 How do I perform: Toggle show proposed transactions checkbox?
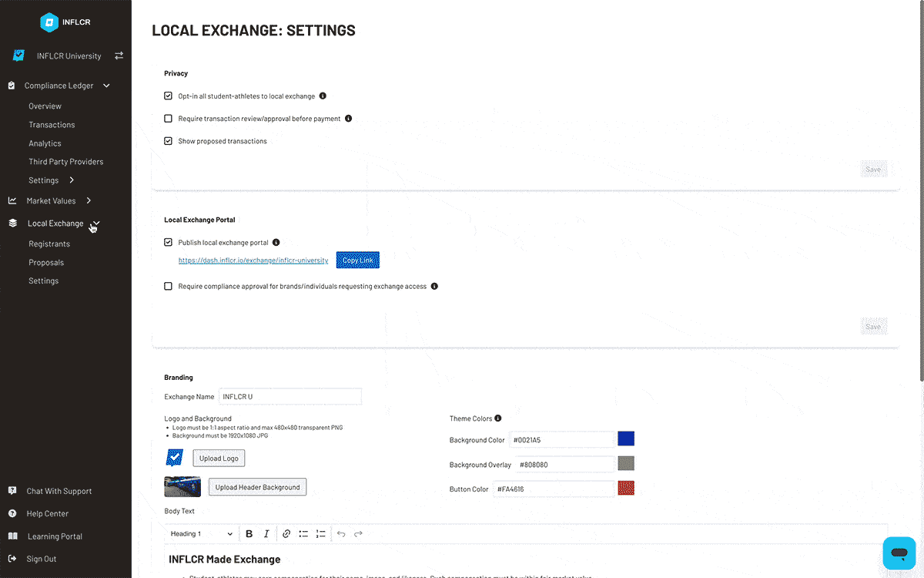click(x=169, y=141)
